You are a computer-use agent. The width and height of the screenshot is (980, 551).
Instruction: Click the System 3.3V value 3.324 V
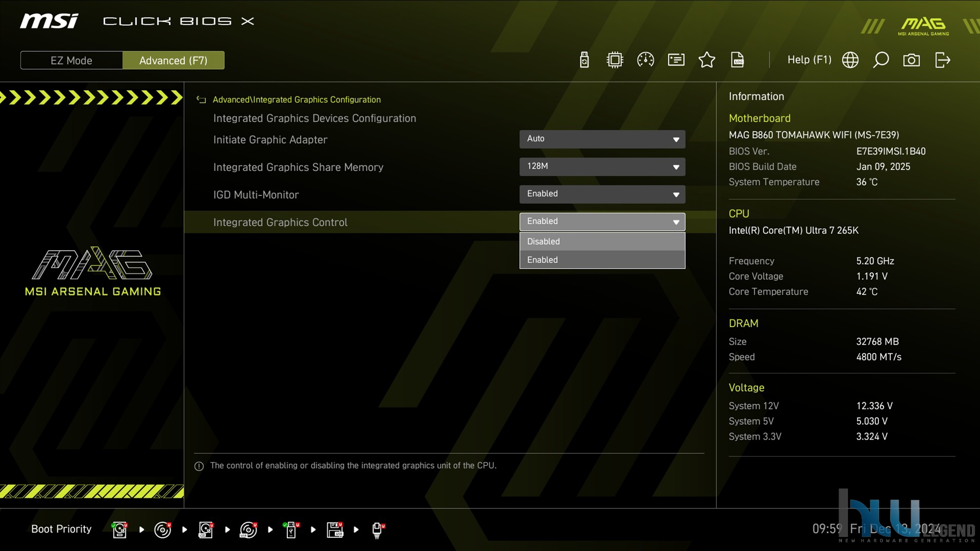[872, 437]
